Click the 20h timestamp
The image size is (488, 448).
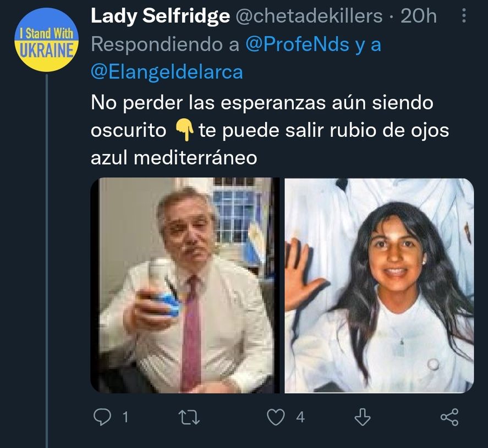click(419, 16)
